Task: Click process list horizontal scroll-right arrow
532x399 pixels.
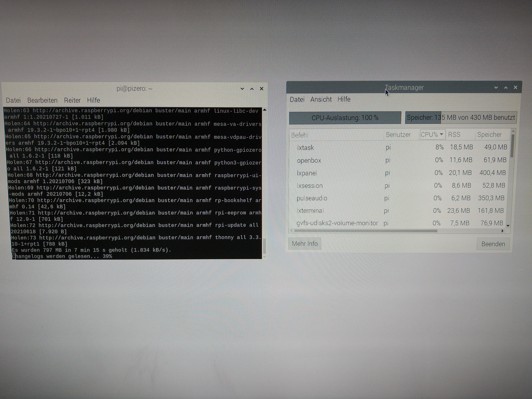Action: tap(502, 231)
